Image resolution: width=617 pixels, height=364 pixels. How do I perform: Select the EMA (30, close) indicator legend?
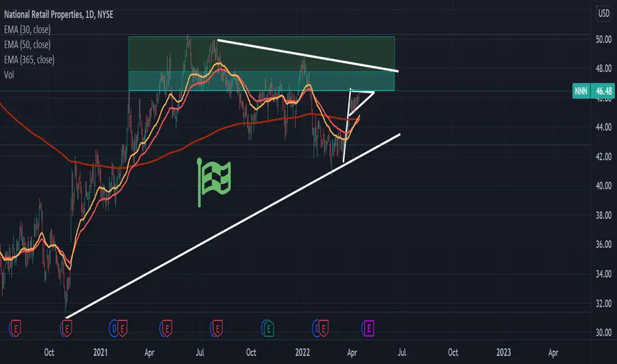pyautogui.click(x=27, y=30)
